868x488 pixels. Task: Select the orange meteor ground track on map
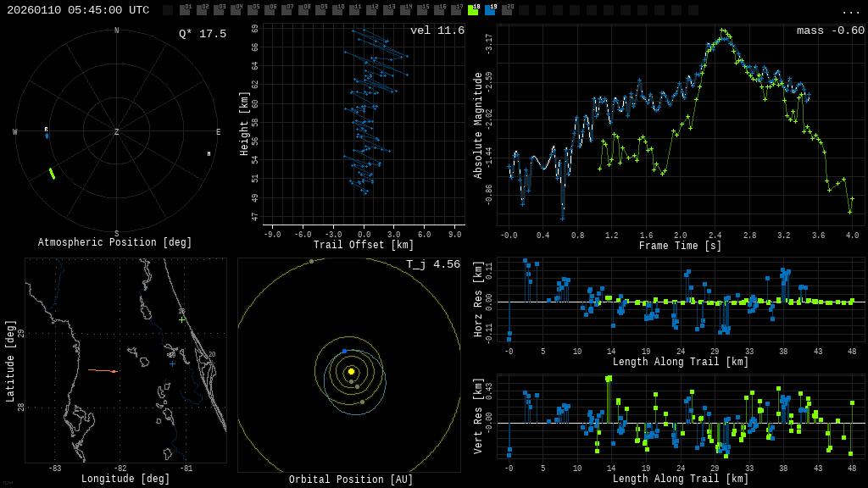(x=102, y=370)
